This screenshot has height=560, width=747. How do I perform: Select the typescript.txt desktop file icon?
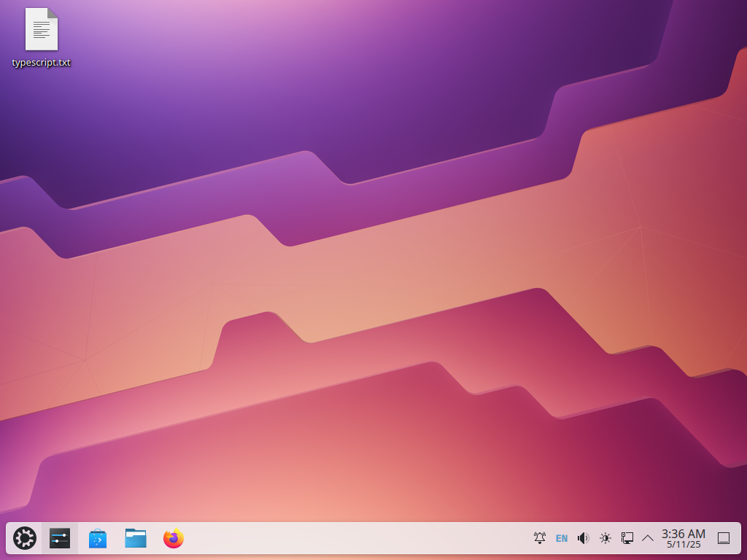42,29
